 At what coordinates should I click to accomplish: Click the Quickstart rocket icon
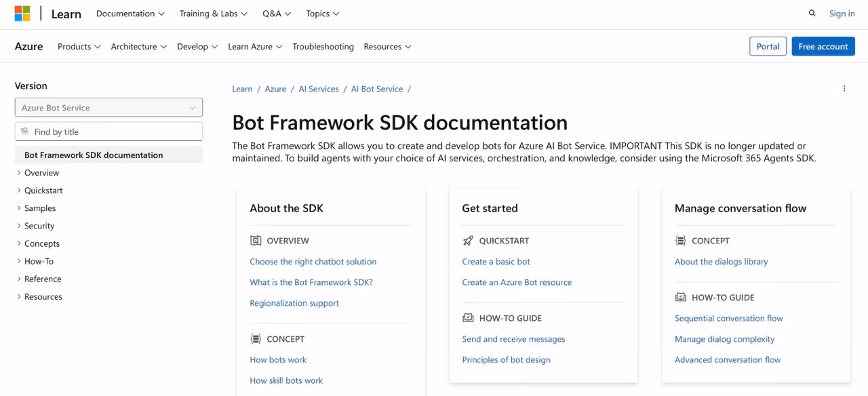(467, 240)
